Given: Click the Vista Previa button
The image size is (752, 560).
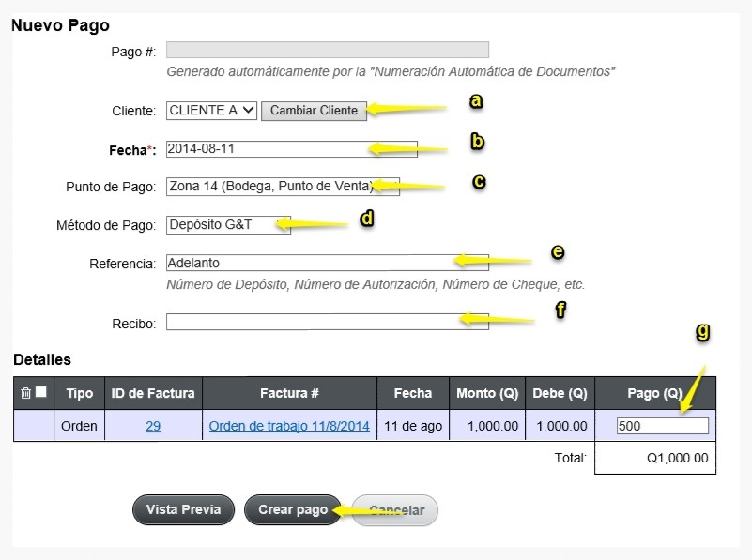Looking at the screenshot, I should point(184,509).
